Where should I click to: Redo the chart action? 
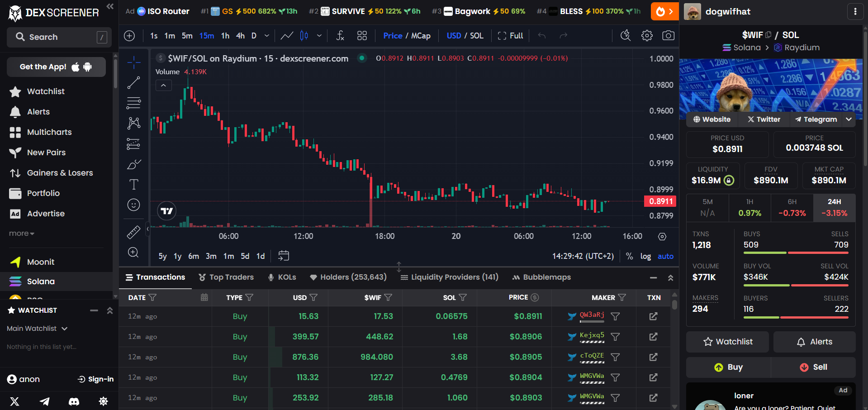point(563,36)
